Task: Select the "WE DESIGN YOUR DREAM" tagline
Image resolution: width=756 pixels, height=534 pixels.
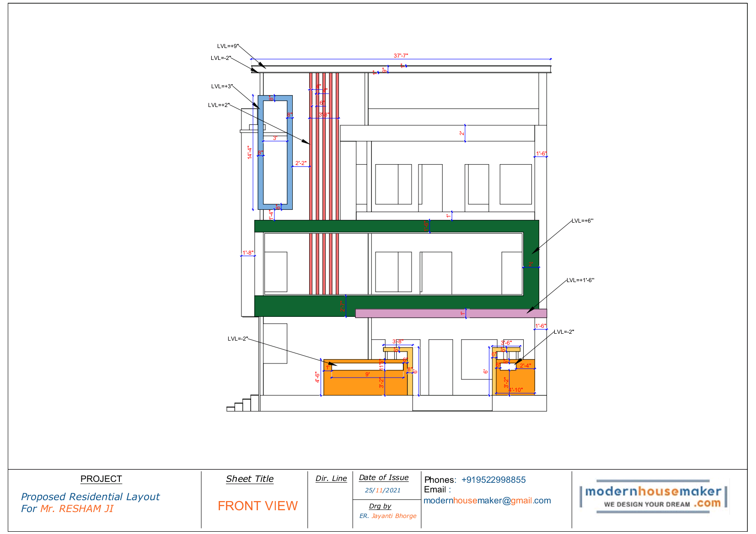Action: pos(647,504)
